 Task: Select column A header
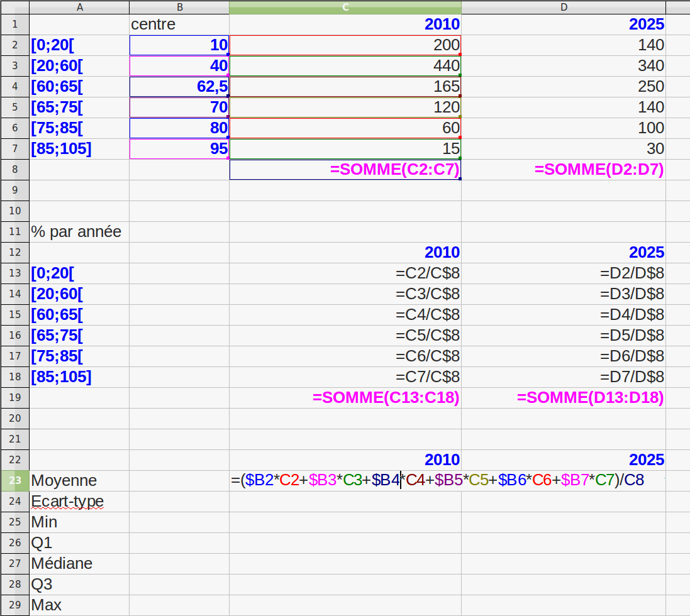pyautogui.click(x=79, y=7)
